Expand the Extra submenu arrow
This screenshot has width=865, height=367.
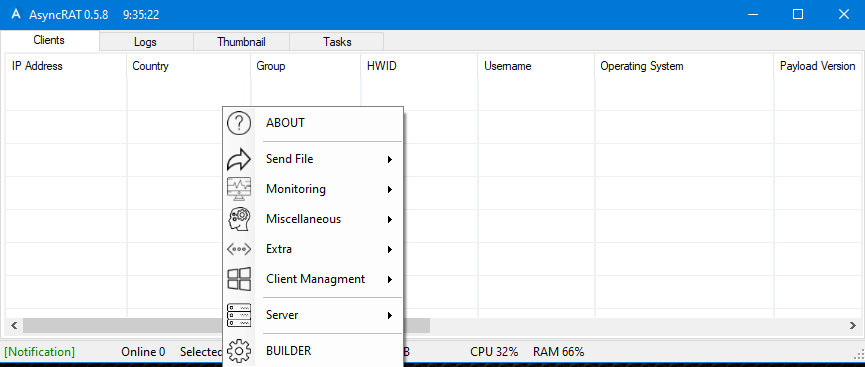pos(389,249)
